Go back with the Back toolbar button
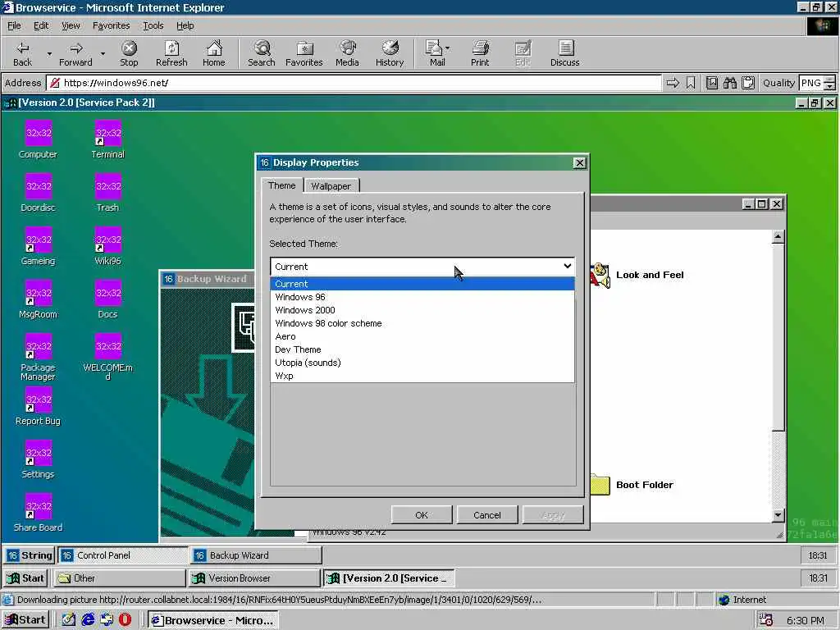The height and width of the screenshot is (630, 840). point(22,53)
